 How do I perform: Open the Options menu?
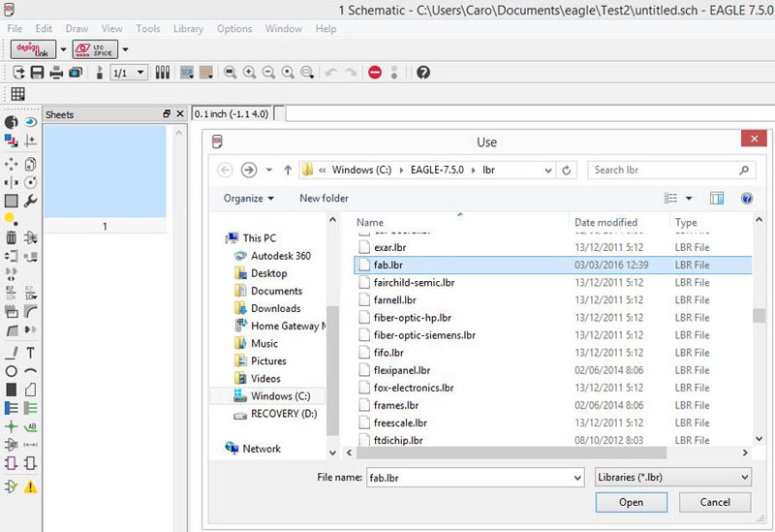(x=234, y=29)
